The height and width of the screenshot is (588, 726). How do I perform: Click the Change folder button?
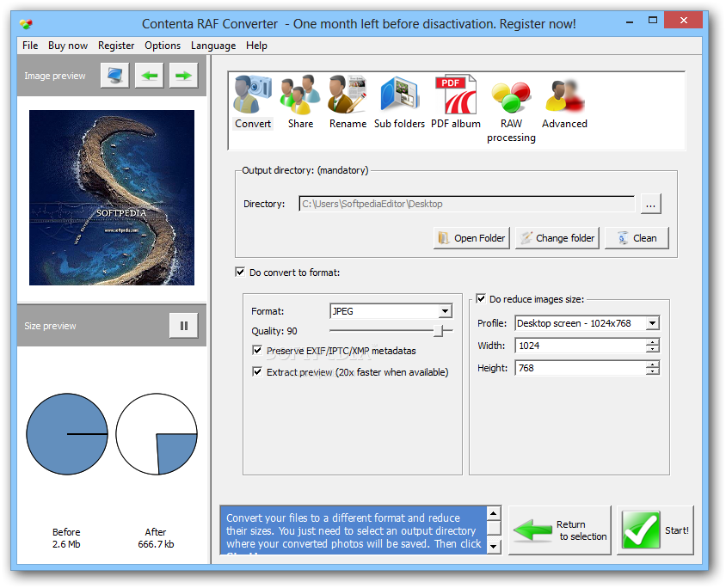click(x=557, y=238)
